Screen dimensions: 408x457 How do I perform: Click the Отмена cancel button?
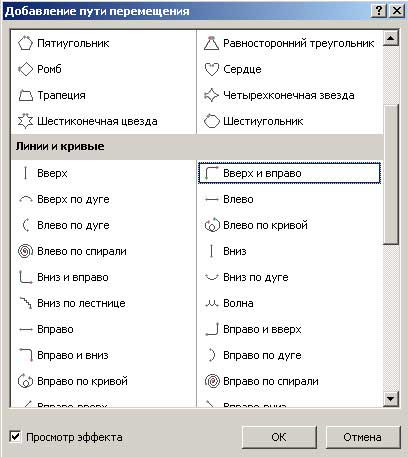pyautogui.click(x=363, y=437)
